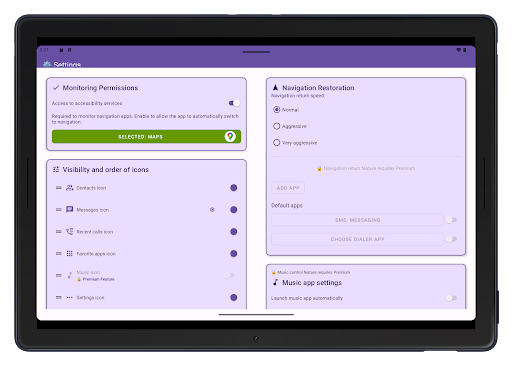The height and width of the screenshot is (366, 512).
Task: Click the Wi-Fi status bar icon
Action: coord(458,50)
